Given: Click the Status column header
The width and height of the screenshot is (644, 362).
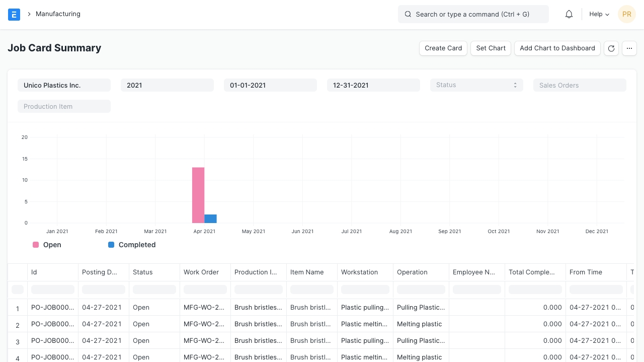Looking at the screenshot, I should [x=143, y=272].
